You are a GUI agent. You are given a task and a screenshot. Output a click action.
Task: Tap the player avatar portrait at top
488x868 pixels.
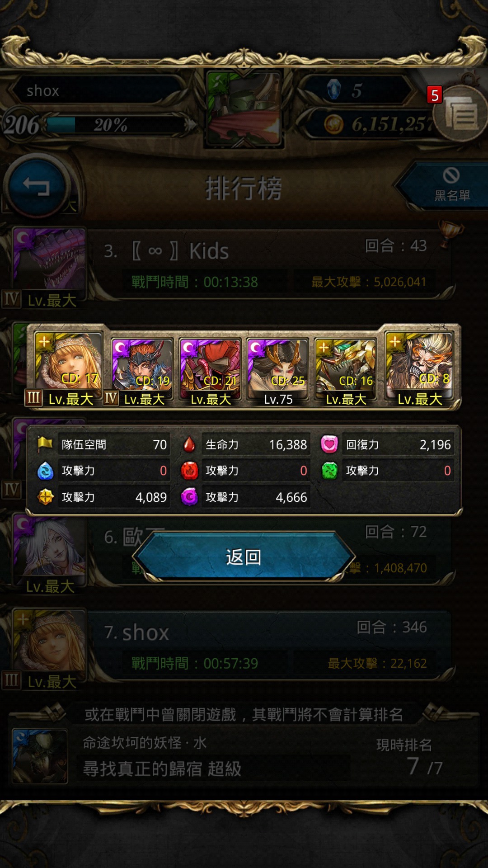(244, 108)
